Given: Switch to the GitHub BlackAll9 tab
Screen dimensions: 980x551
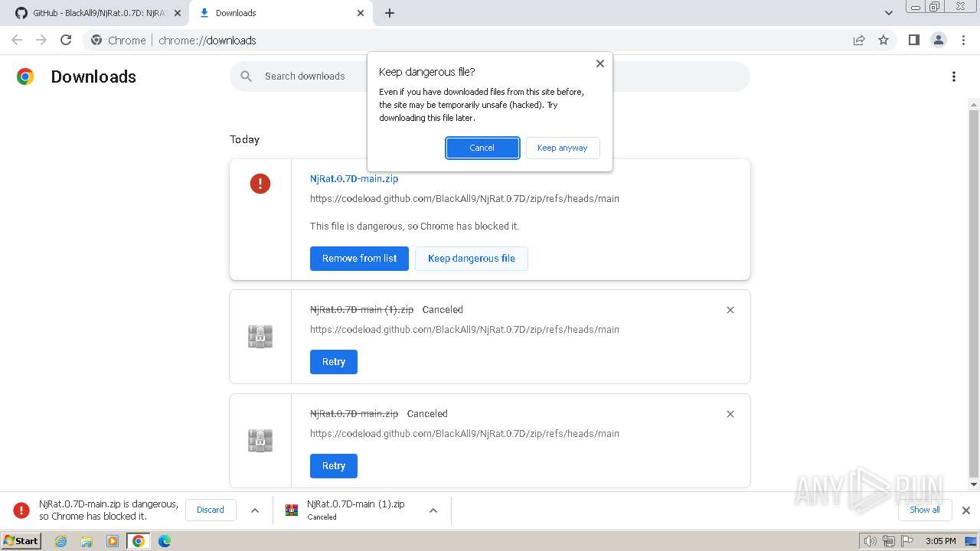Looking at the screenshot, I should click(x=96, y=13).
